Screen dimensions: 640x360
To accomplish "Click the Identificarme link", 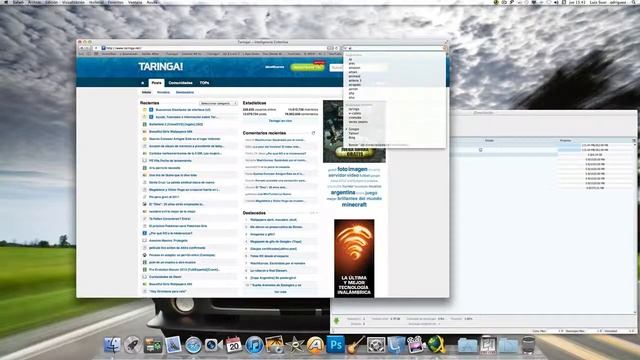I will tap(274, 67).
